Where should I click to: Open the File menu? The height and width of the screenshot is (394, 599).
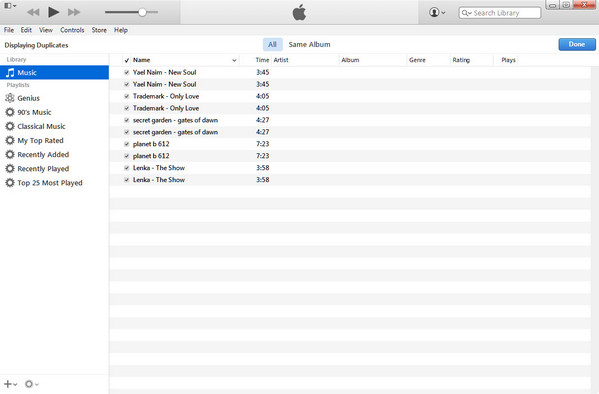point(9,30)
